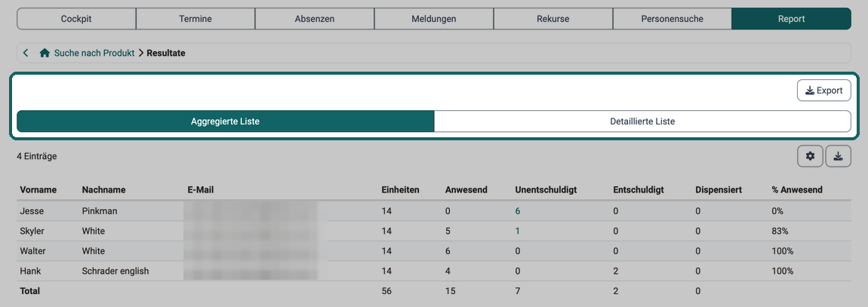Image resolution: width=868 pixels, height=307 pixels.
Task: Click total Einheiten value '56'
Action: 386,290
